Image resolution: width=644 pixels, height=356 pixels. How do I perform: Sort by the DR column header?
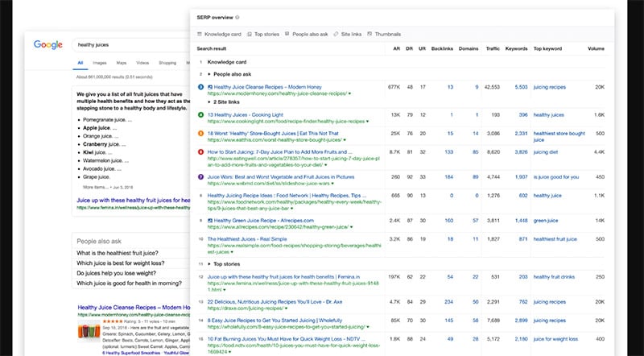click(409, 48)
